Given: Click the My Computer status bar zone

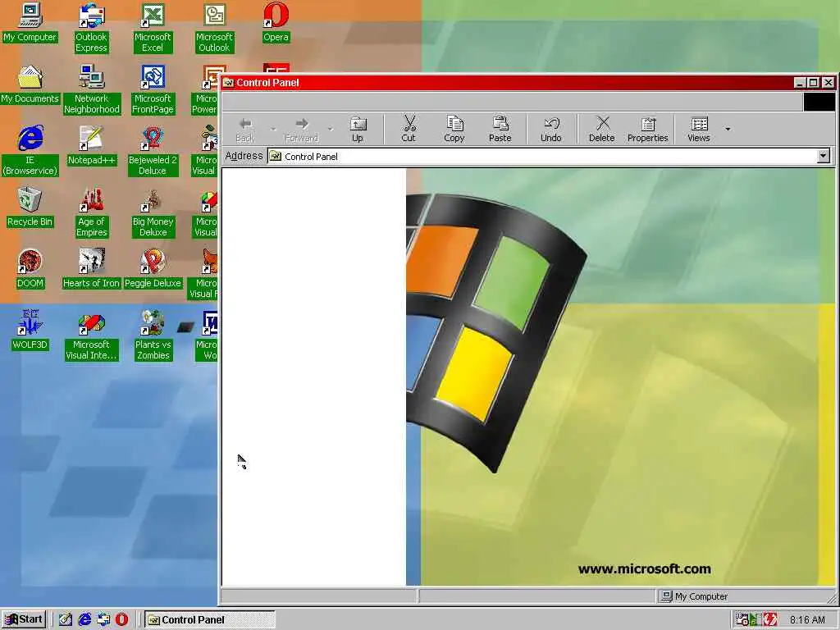Looking at the screenshot, I should 745,596.
